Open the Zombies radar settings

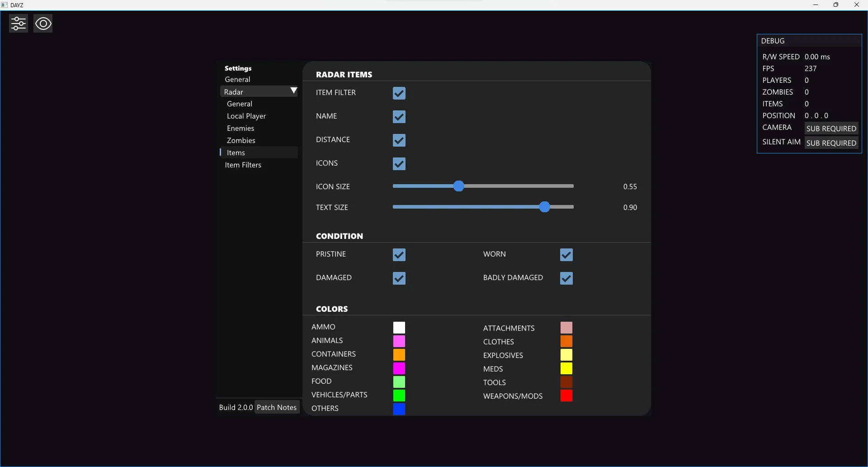coord(241,141)
